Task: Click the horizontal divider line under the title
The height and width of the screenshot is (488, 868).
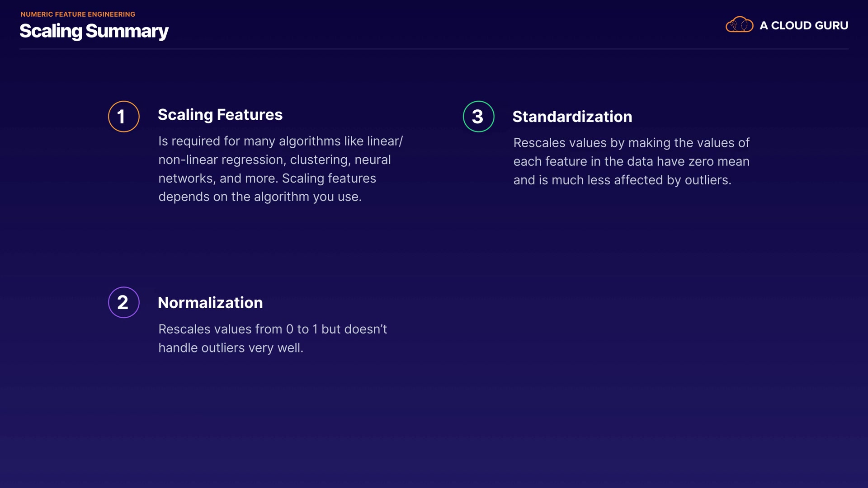Action: tap(434, 49)
